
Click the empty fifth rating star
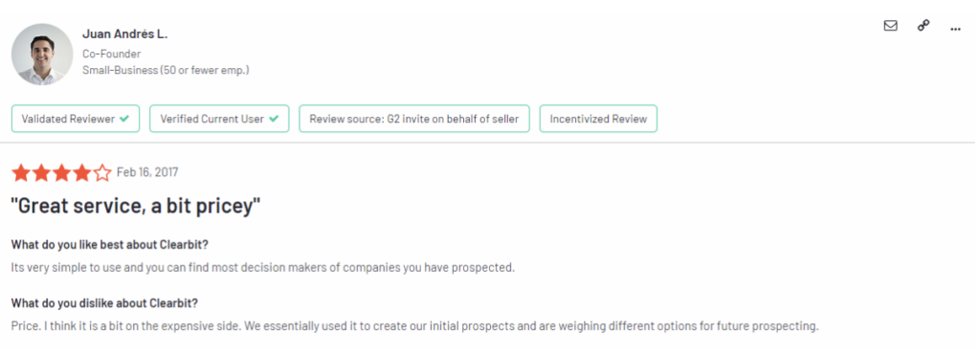tap(101, 172)
